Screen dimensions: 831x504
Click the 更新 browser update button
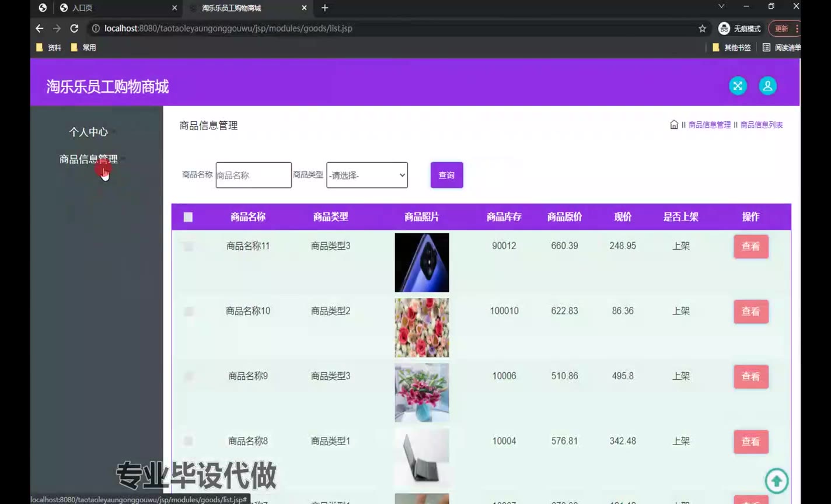click(x=784, y=29)
